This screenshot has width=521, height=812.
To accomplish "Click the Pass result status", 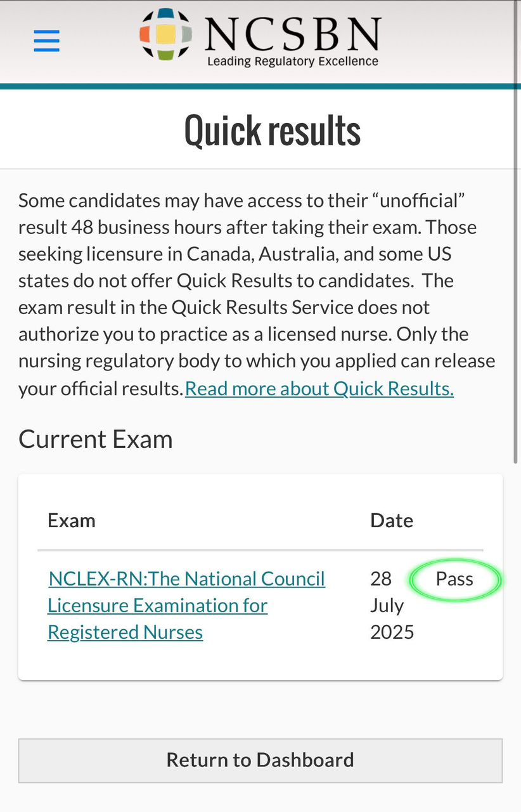I will (454, 579).
